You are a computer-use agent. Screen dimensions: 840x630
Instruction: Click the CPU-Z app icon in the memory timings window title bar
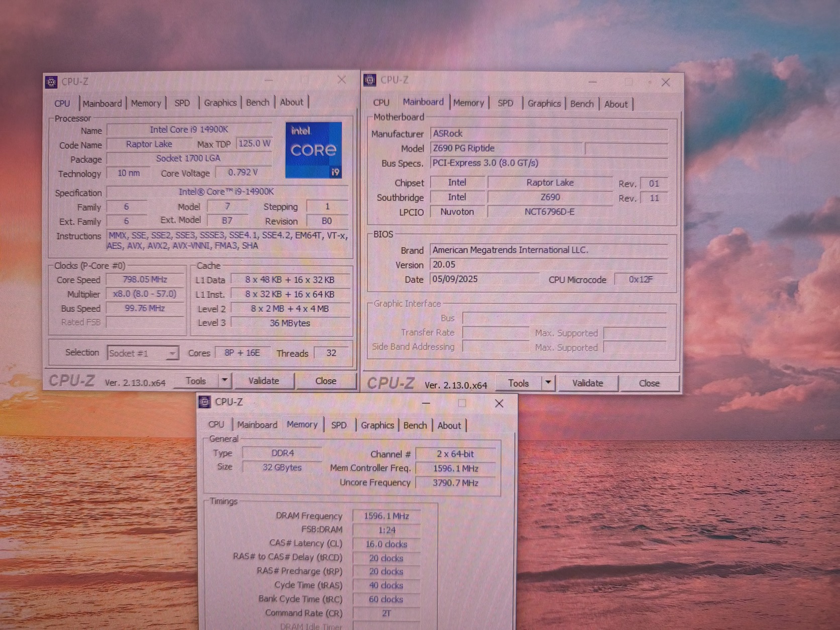(x=204, y=402)
